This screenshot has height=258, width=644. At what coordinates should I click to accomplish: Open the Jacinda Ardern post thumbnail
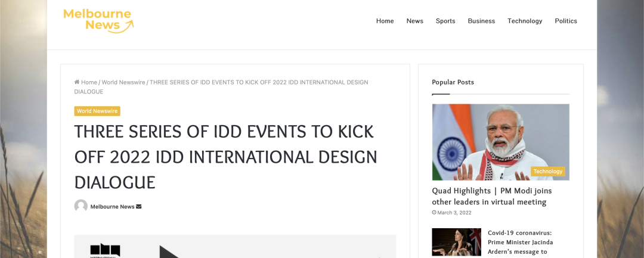456,242
